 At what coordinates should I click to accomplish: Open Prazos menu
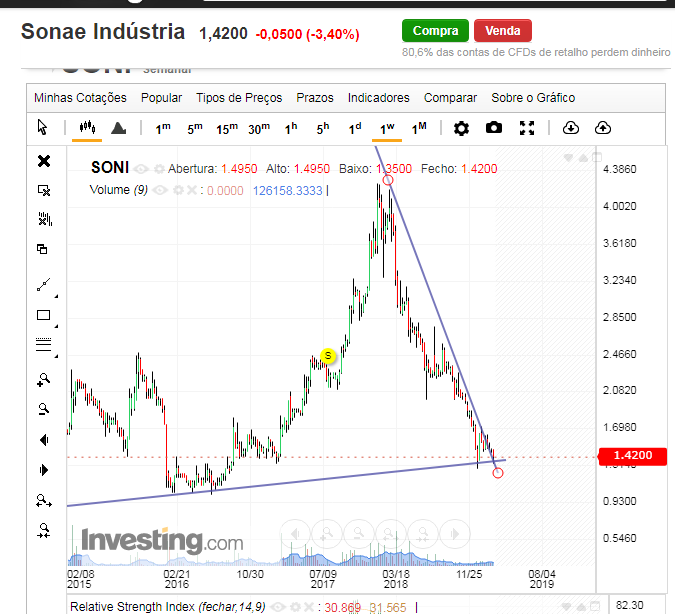(x=315, y=98)
